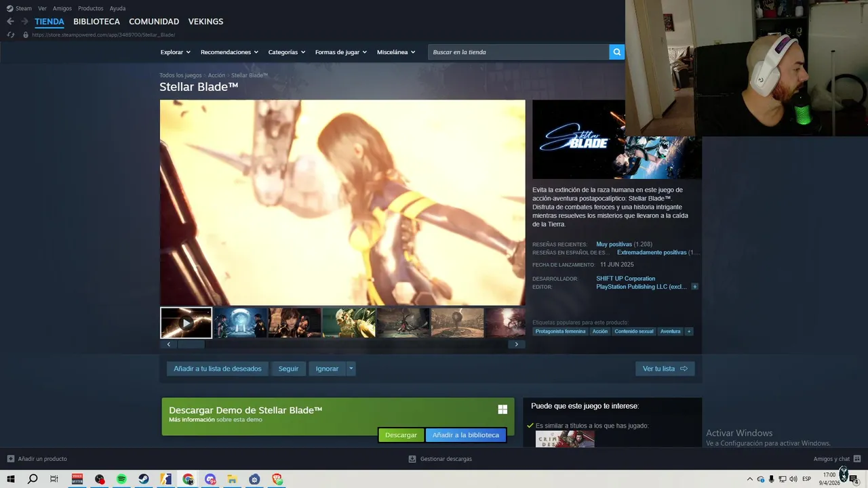Click the Añadir un producto plus icon
Image resolution: width=868 pixels, height=488 pixels.
coord(10,459)
